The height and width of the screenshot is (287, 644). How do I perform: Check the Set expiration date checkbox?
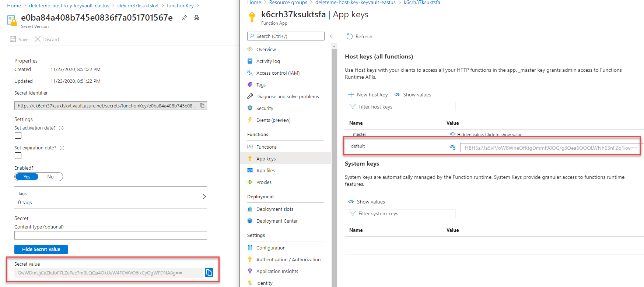(18, 155)
